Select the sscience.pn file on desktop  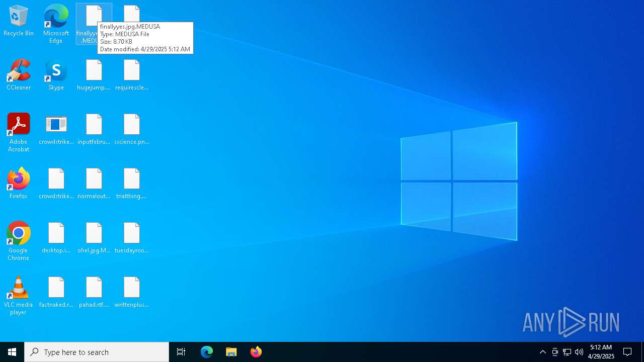tap(132, 130)
